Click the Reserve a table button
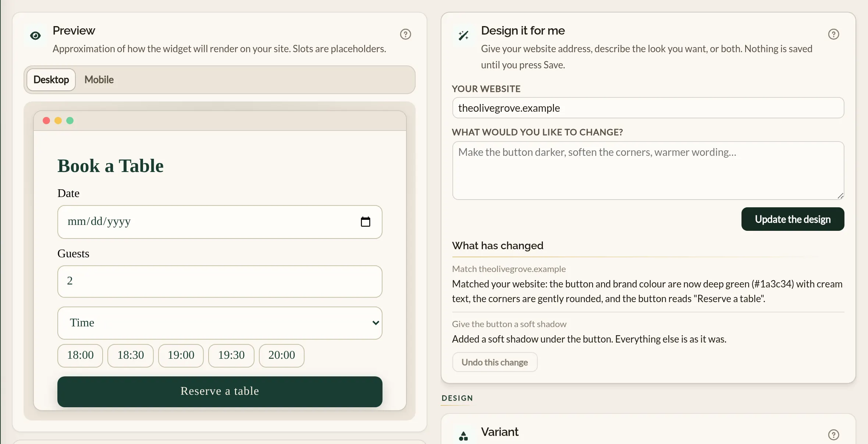Viewport: 868px width, 444px height. (220, 391)
